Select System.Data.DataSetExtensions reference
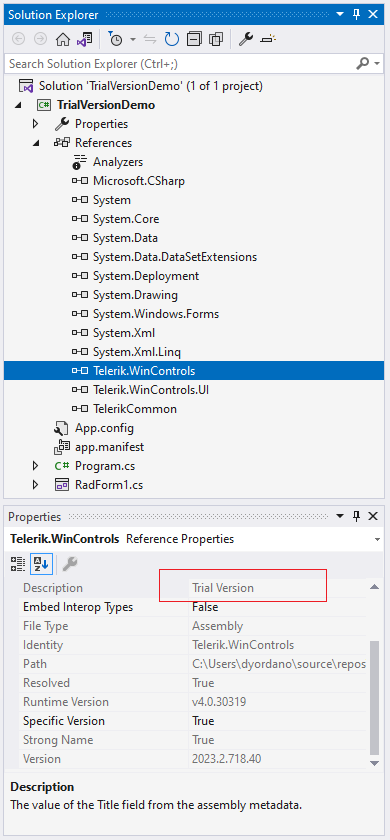The image size is (390, 840). pos(175,257)
